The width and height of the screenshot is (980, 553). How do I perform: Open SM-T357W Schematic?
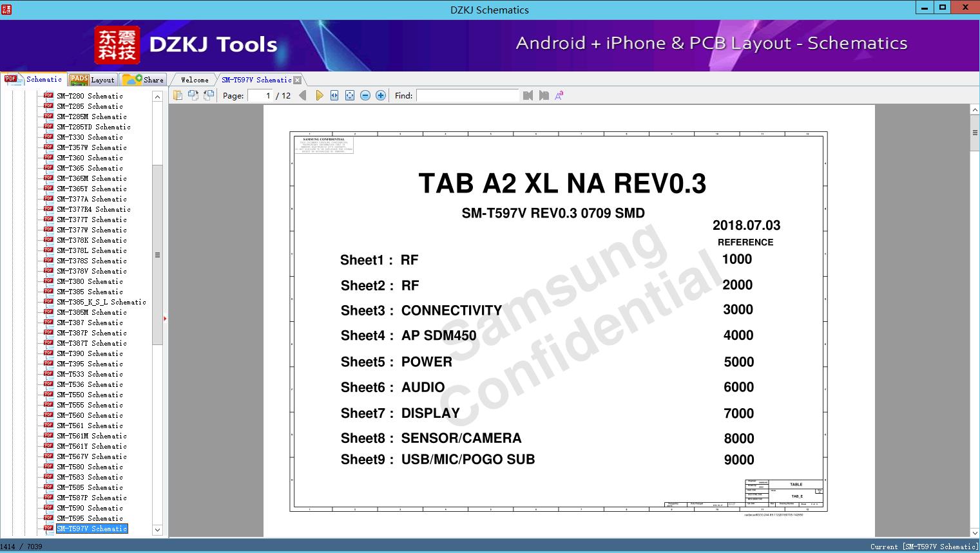pos(91,147)
